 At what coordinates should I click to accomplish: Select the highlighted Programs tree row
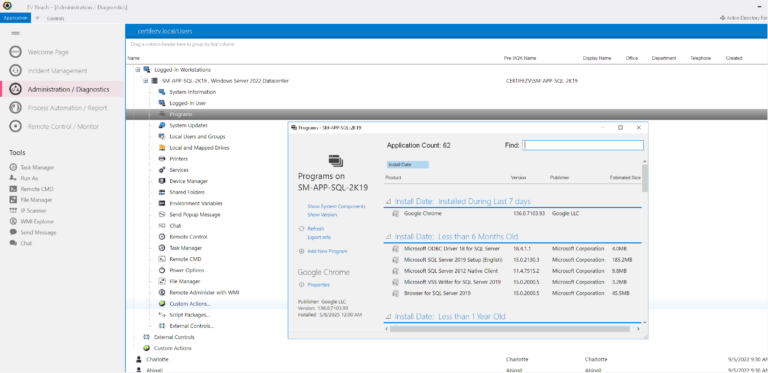pyautogui.click(x=446, y=114)
